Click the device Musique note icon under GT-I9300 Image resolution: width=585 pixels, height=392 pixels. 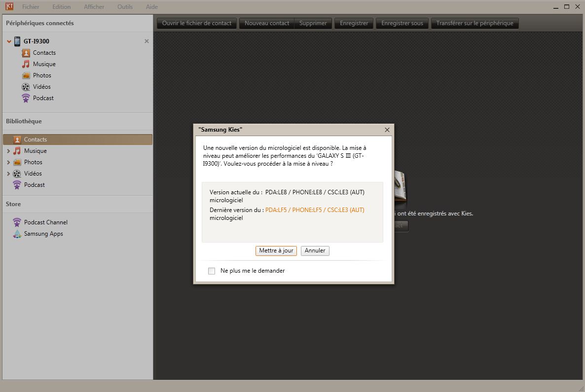coord(26,64)
